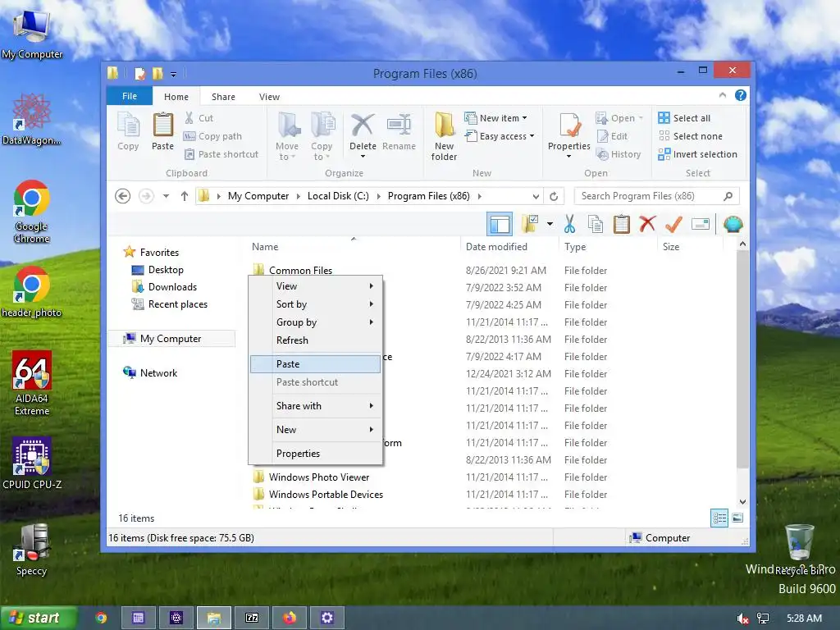Select Downloads in Favorites
This screenshot has width=840, height=630.
[x=165, y=287]
